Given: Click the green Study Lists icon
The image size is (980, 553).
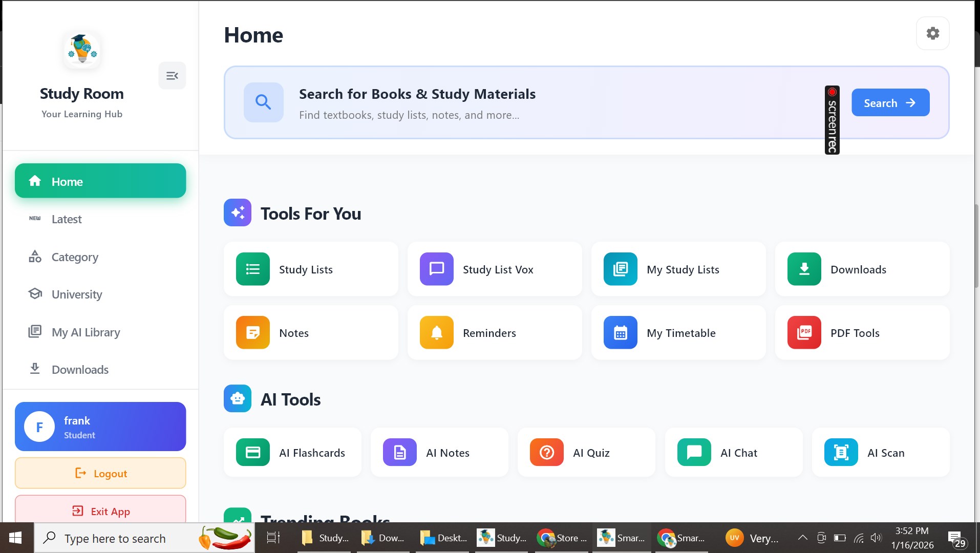Looking at the screenshot, I should point(253,269).
